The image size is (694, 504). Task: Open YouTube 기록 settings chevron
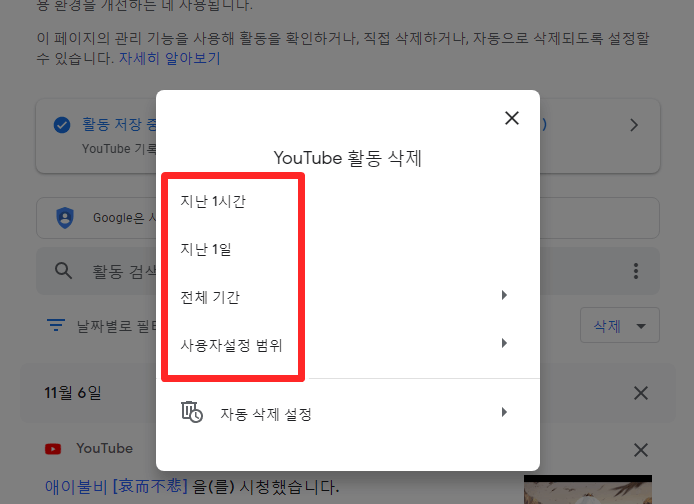coord(634,125)
